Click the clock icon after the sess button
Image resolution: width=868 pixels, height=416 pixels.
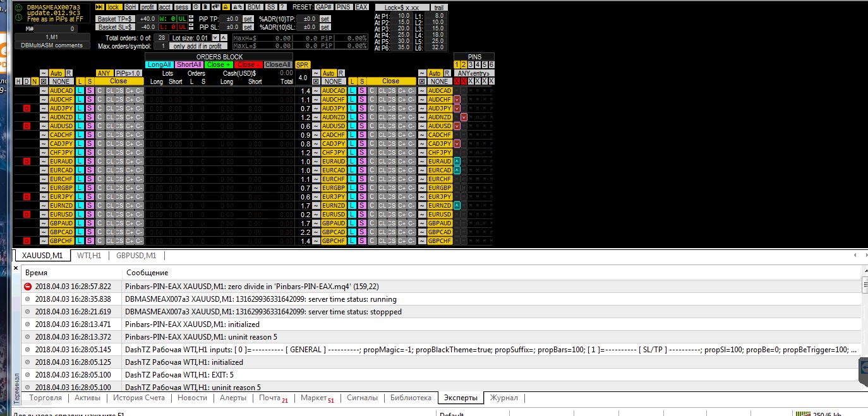(196, 7)
